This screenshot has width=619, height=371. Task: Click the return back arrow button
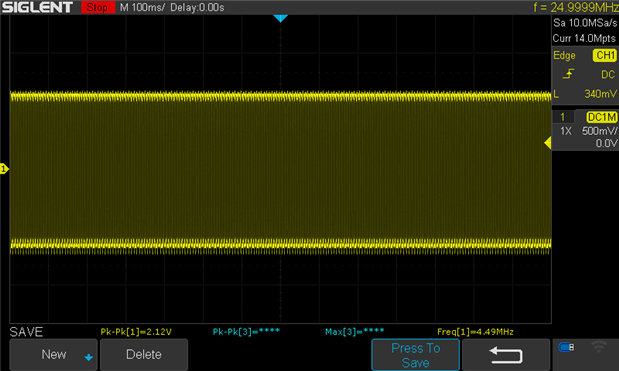(x=506, y=354)
